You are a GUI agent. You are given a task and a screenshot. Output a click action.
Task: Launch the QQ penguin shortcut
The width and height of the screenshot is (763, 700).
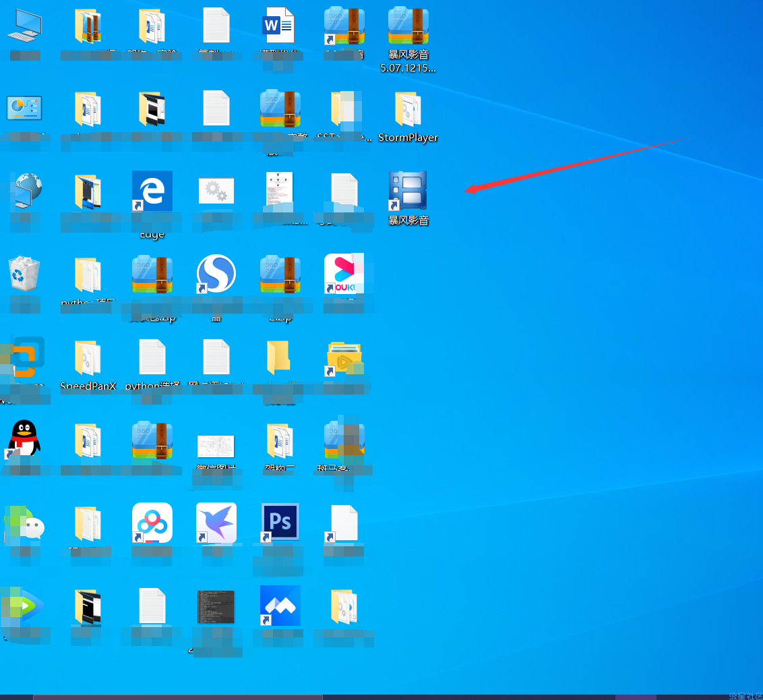click(x=24, y=439)
